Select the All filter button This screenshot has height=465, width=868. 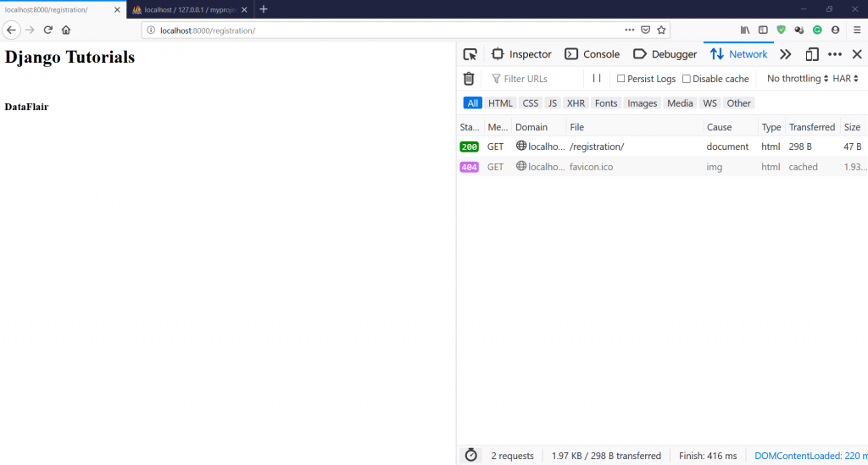point(473,103)
